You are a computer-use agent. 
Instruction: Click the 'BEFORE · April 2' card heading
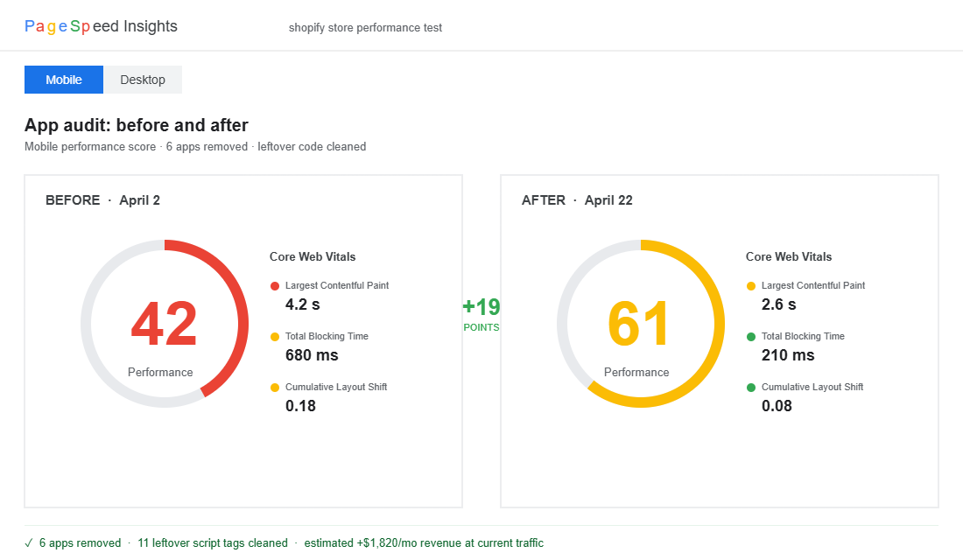[102, 200]
